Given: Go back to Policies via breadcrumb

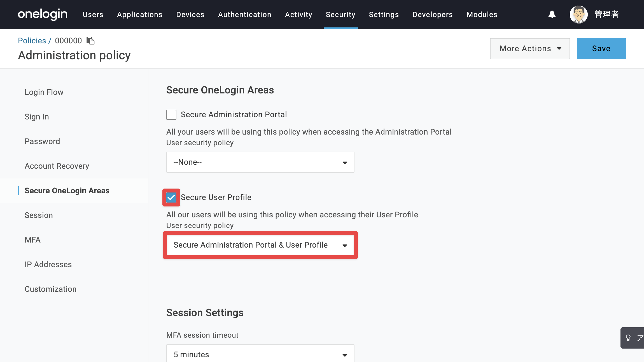Looking at the screenshot, I should 32,41.
